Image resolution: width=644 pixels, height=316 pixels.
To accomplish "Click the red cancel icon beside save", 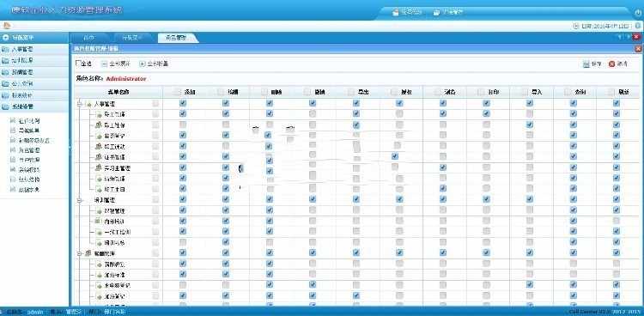I will tap(611, 64).
